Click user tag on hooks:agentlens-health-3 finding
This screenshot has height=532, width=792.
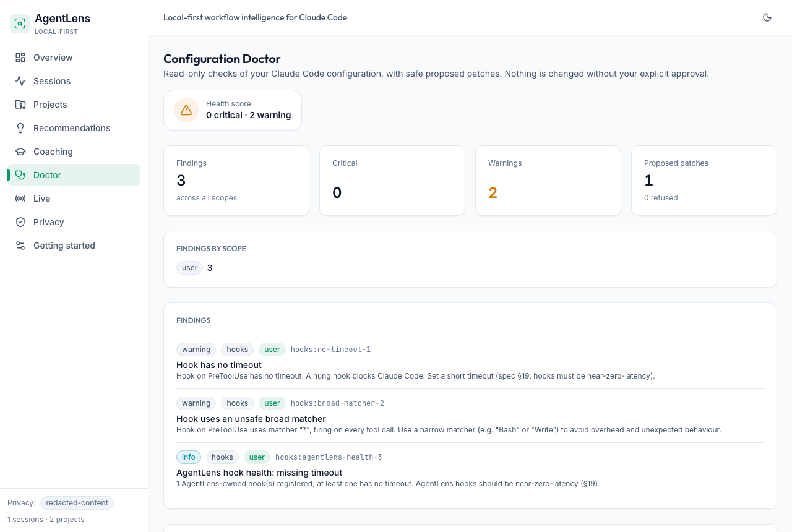coord(257,457)
